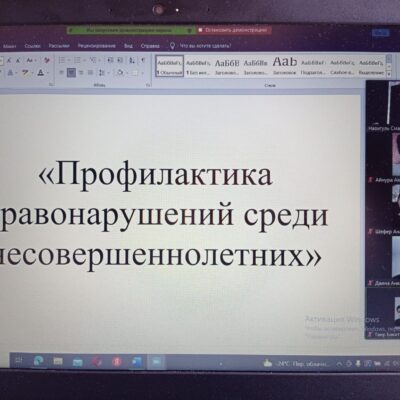Apply font color (red A)

tap(40, 72)
